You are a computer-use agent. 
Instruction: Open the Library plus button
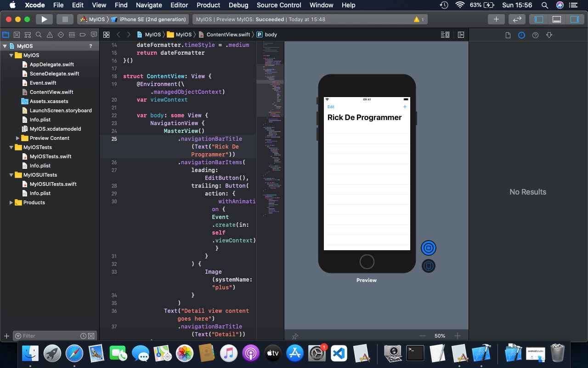click(496, 19)
